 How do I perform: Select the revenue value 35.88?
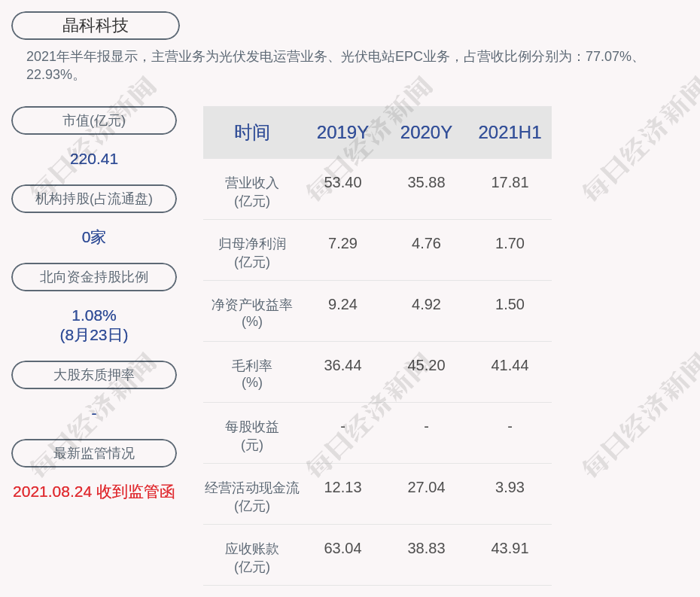[x=426, y=183]
